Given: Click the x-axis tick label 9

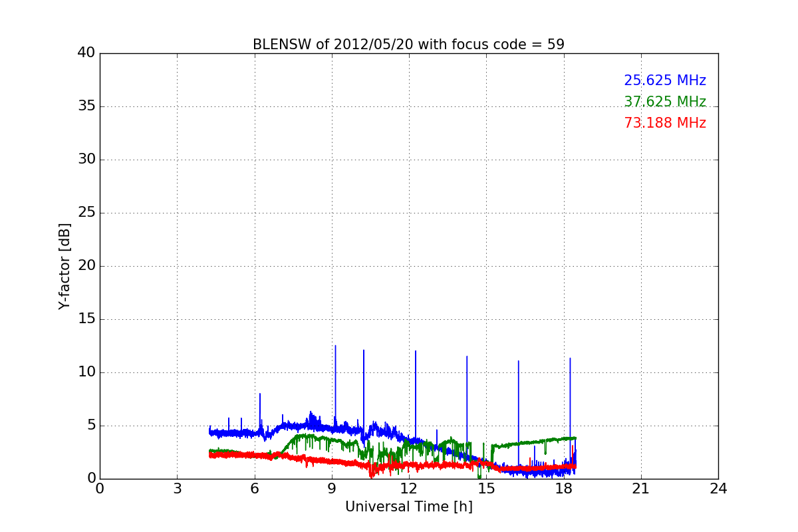Looking at the screenshot, I should point(332,488).
